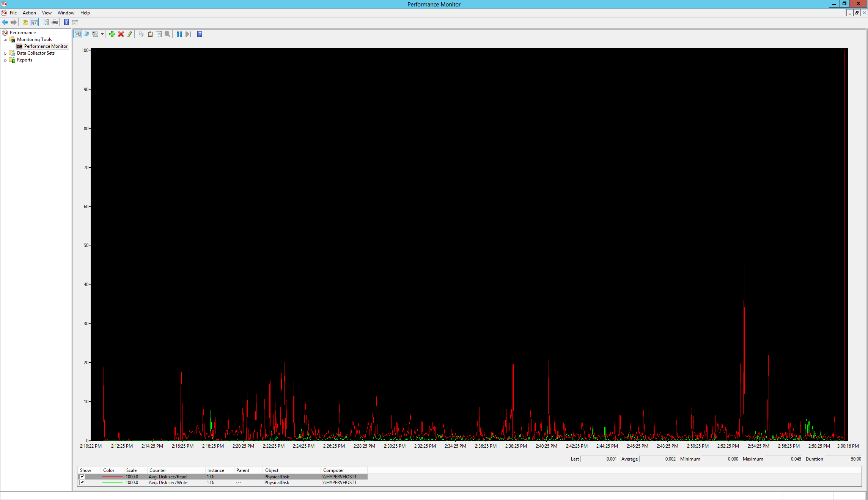Viewport: 868px width, 500px height.
Task: Open Help from the upper toolbar
Action: [x=66, y=22]
